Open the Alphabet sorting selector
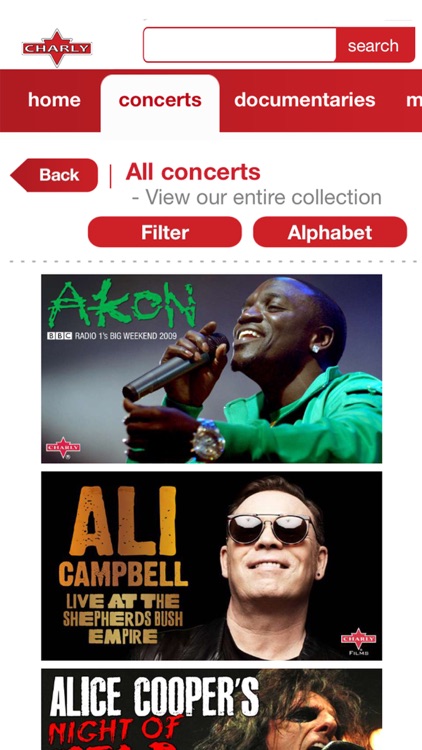The image size is (422, 750). point(330,232)
